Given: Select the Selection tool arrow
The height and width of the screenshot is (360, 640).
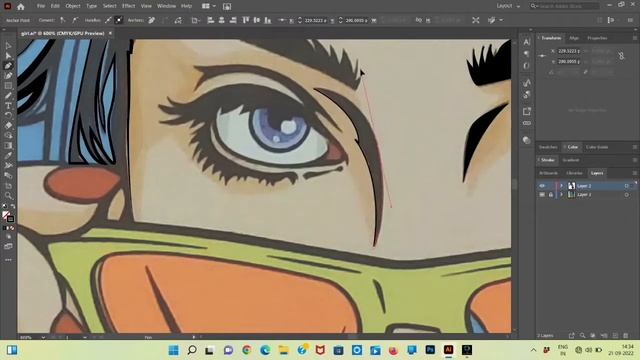Looking at the screenshot, I should coord(8,46).
